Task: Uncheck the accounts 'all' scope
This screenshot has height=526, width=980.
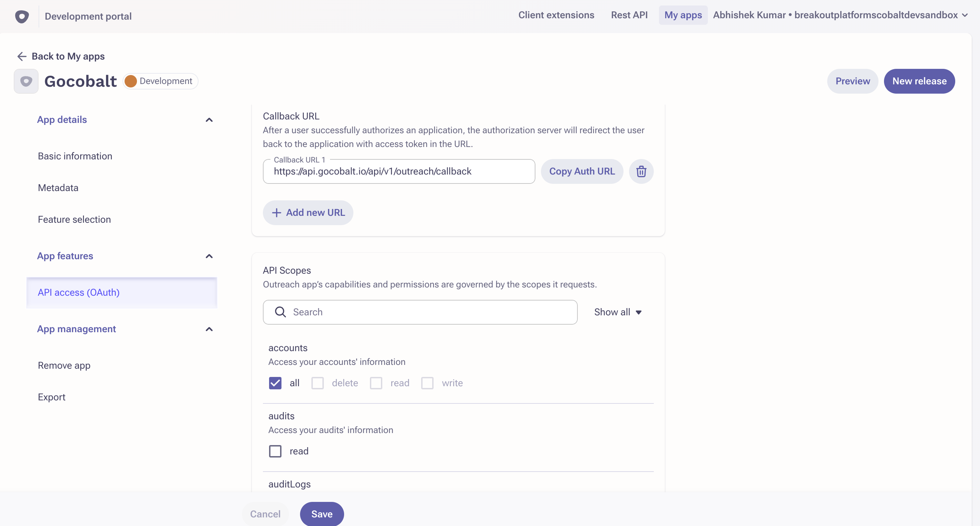Action: click(275, 383)
